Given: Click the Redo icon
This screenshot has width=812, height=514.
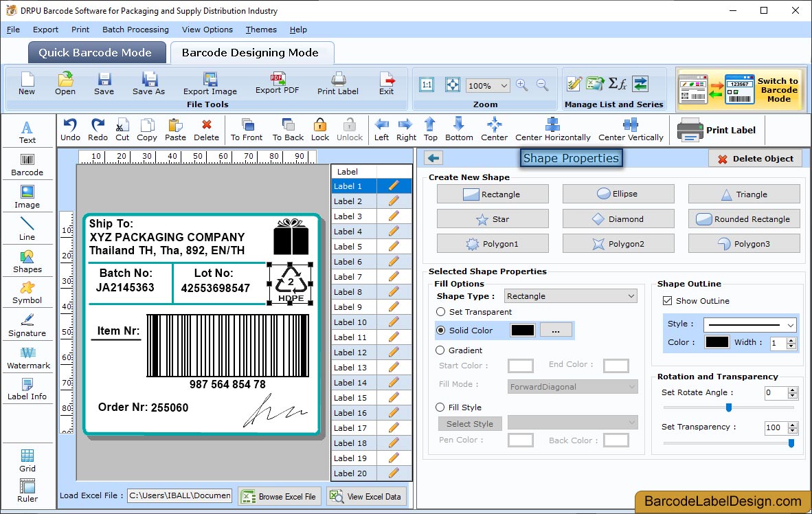Looking at the screenshot, I should tap(98, 130).
